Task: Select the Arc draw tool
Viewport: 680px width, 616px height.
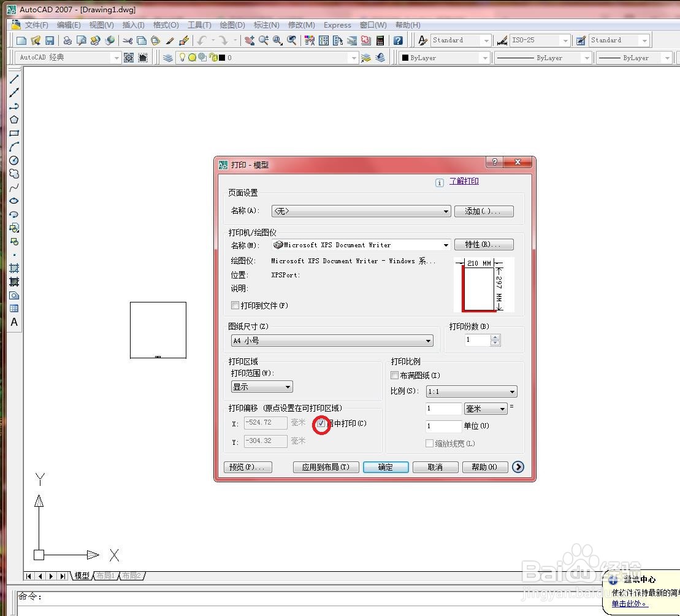Action: 14,147
